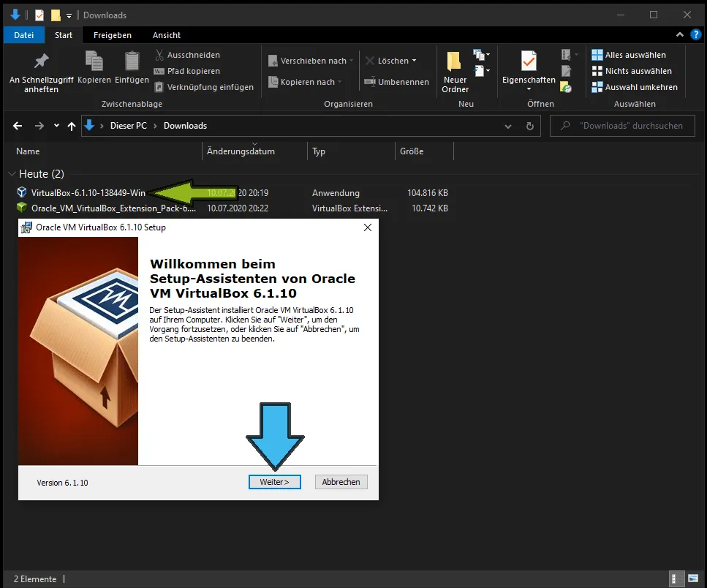The width and height of the screenshot is (707, 588).
Task: Switch to the Ansicht ribbon tab
Action: click(x=167, y=34)
